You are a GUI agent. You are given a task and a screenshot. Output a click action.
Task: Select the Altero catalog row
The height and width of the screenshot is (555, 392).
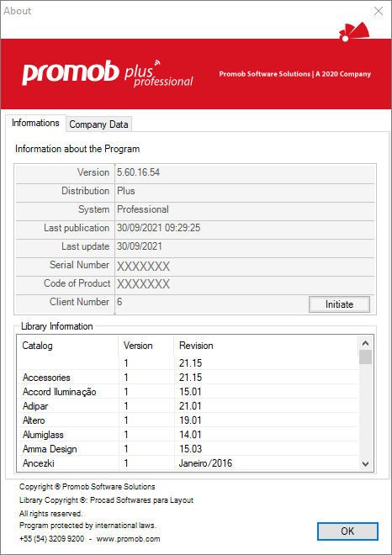click(188, 420)
